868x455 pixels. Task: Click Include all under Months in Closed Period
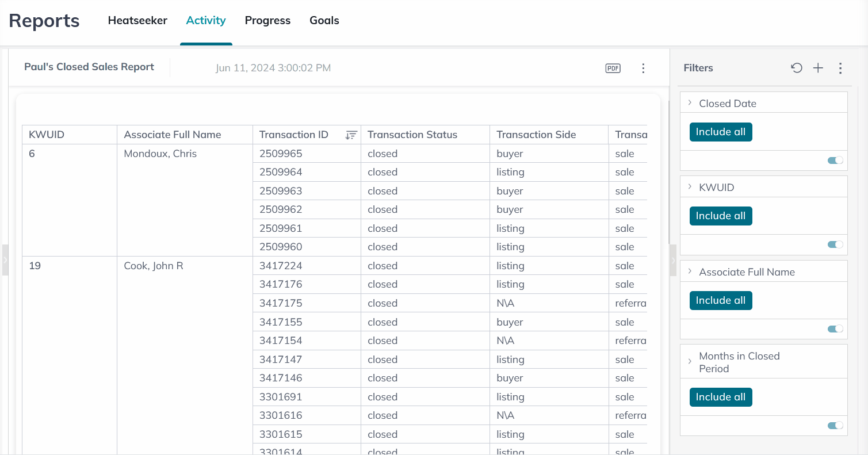[720, 397]
